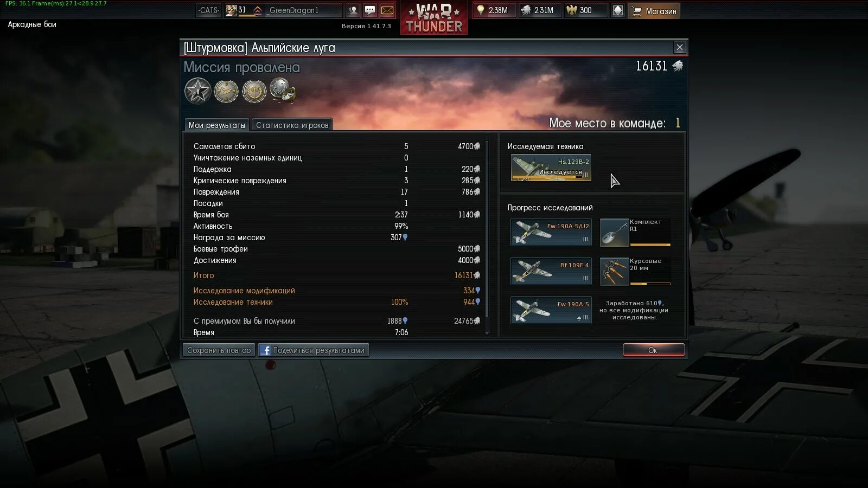Open the friends list icon in top bar
This screenshot has height=488, width=868.
353,10
